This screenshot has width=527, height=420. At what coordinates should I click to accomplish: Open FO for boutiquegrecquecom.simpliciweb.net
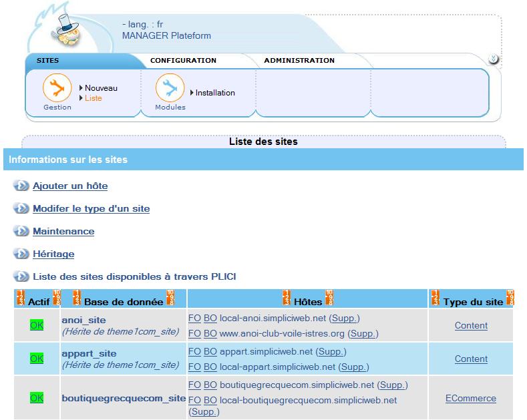tap(194, 385)
